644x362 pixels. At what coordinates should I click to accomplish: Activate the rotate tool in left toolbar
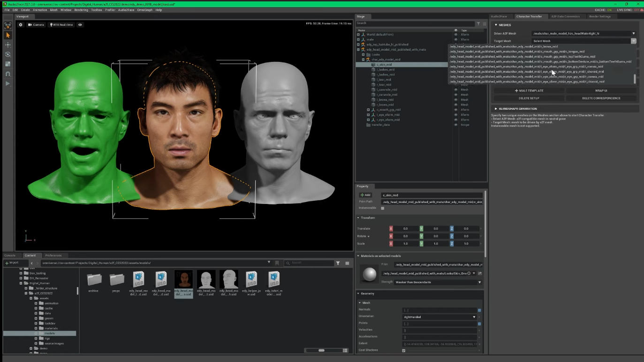point(8,54)
